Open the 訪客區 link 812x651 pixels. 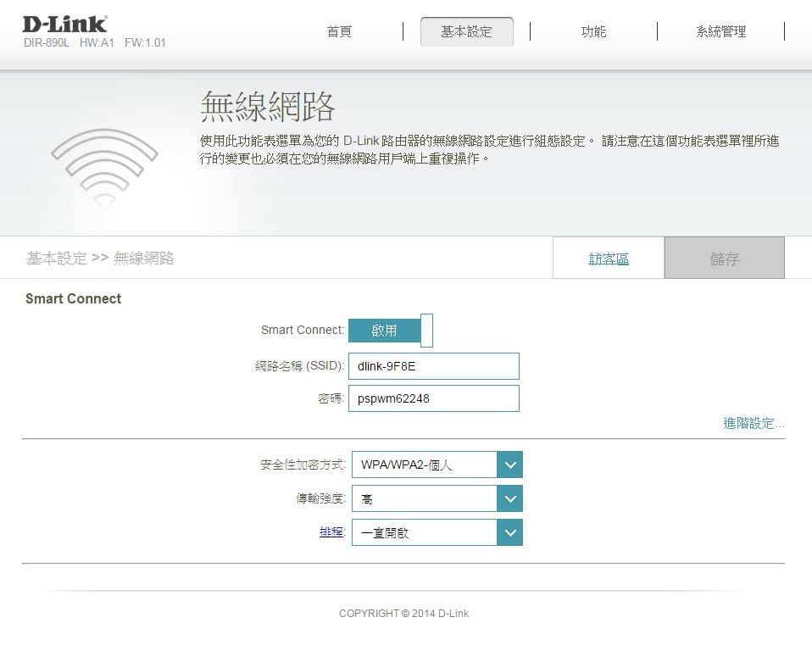609,259
